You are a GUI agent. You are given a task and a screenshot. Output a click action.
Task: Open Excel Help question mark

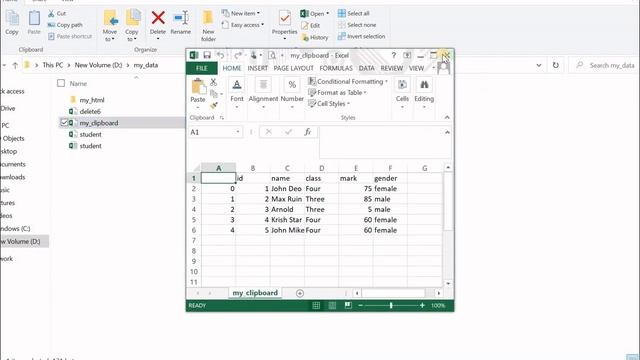[393, 55]
